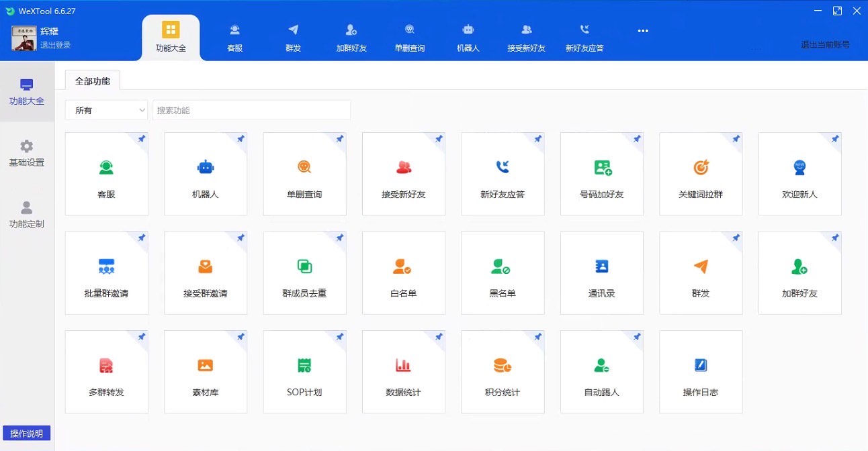Screen dimensions: 868x451
Task: Open the 机器人 robot feature tile
Action: [x=205, y=174]
